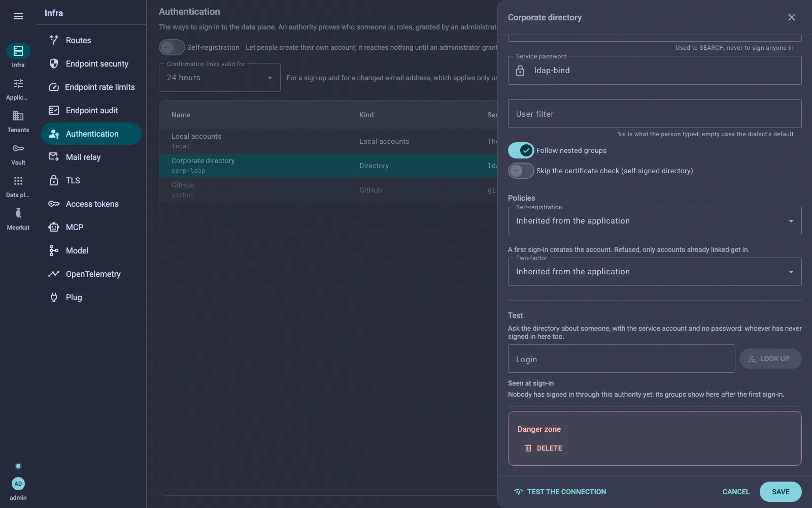Image resolution: width=812 pixels, height=508 pixels.
Task: Toggle the Self-registration switch
Action: pyautogui.click(x=172, y=47)
